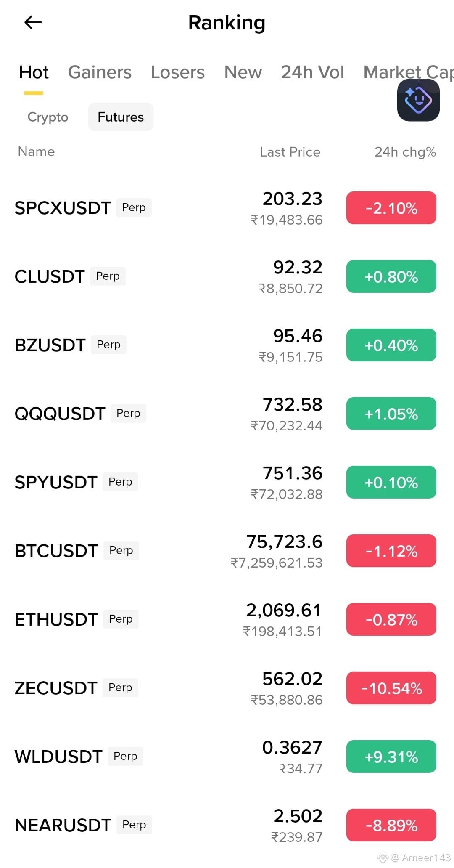
Task: Click the WLDUSDT +9.31% green badge
Action: click(391, 757)
